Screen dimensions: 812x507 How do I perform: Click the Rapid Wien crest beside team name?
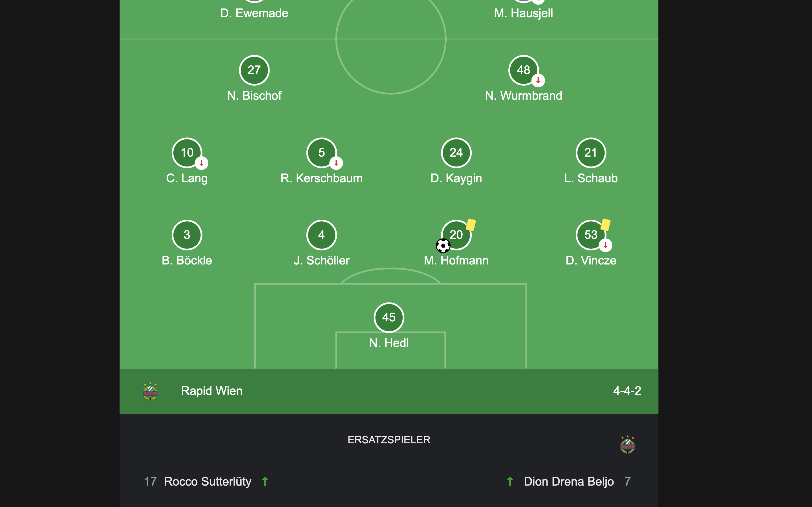150,391
